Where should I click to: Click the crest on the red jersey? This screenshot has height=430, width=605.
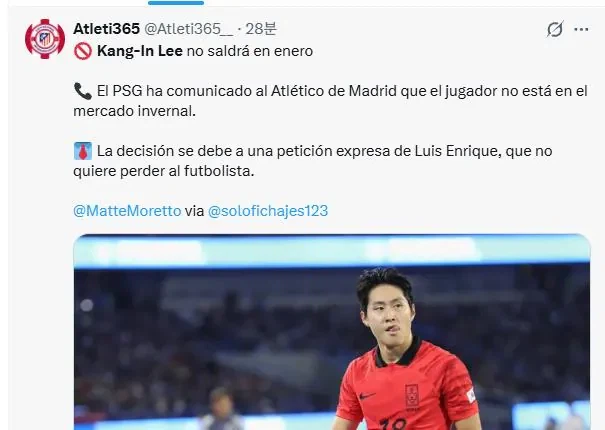pos(412,397)
